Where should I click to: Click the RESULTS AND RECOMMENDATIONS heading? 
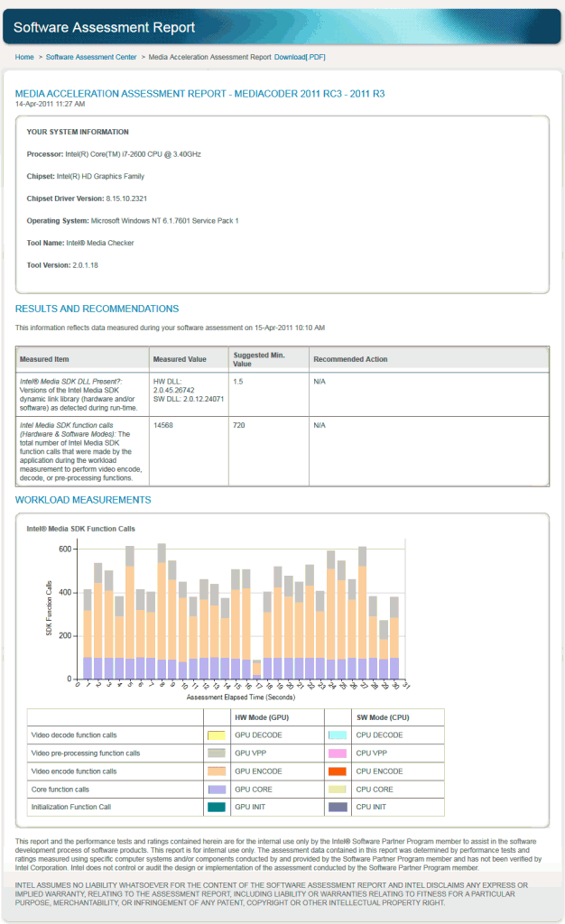[x=97, y=309]
